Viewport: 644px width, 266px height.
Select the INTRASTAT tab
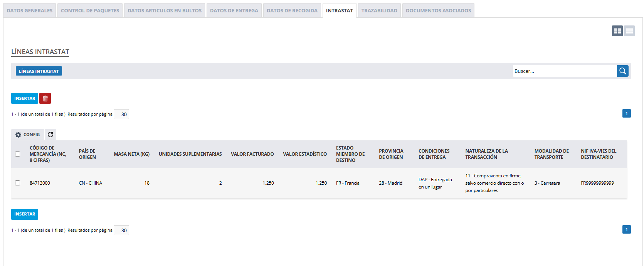pyautogui.click(x=340, y=10)
